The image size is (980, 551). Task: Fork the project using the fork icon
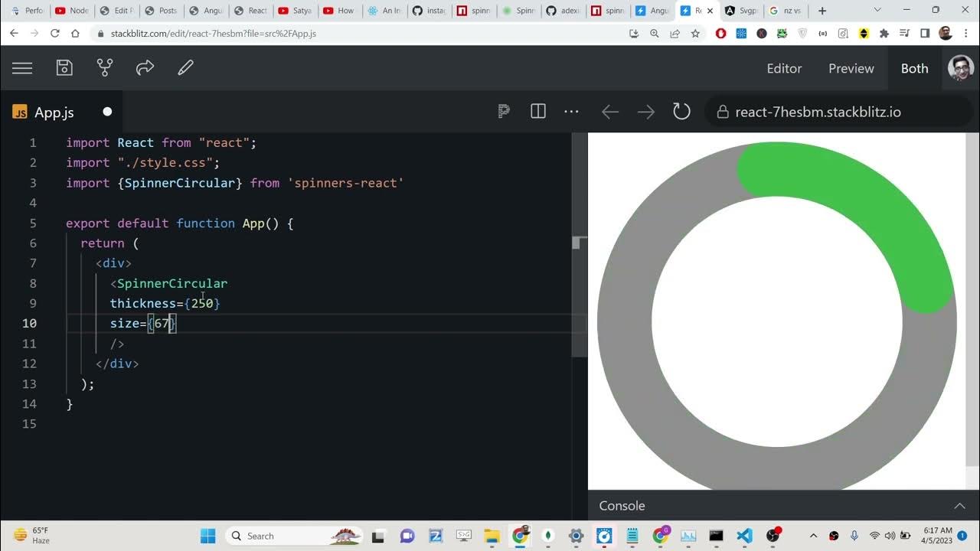[105, 68]
